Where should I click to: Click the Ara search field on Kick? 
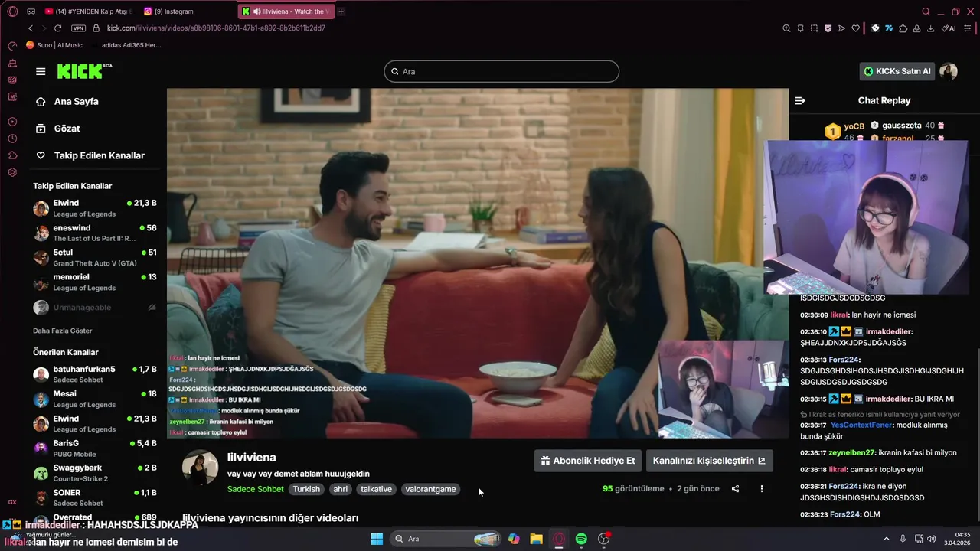(x=501, y=71)
